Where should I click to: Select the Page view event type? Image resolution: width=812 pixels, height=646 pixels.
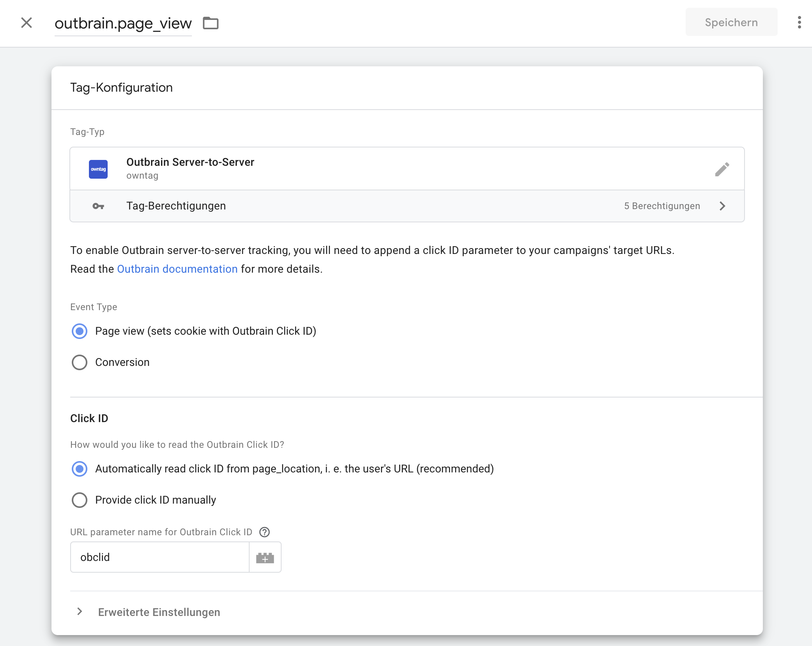(x=80, y=331)
